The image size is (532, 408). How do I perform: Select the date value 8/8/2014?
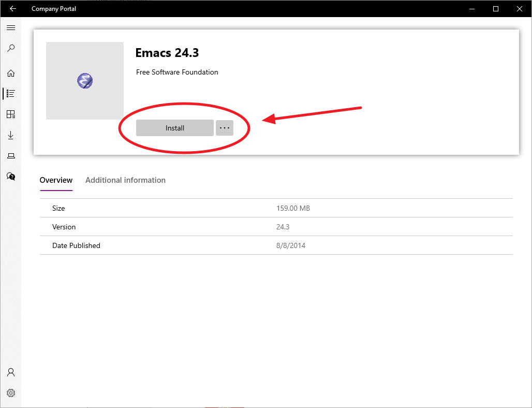pos(291,246)
